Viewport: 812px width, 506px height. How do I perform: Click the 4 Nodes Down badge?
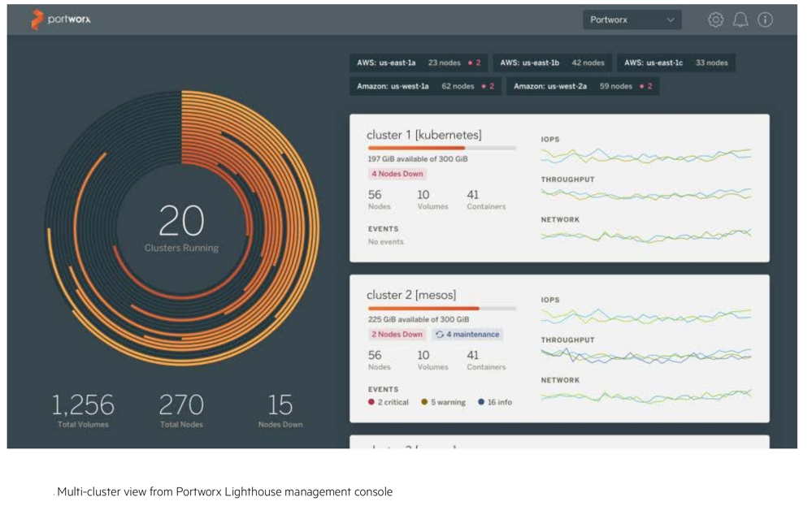(x=397, y=174)
